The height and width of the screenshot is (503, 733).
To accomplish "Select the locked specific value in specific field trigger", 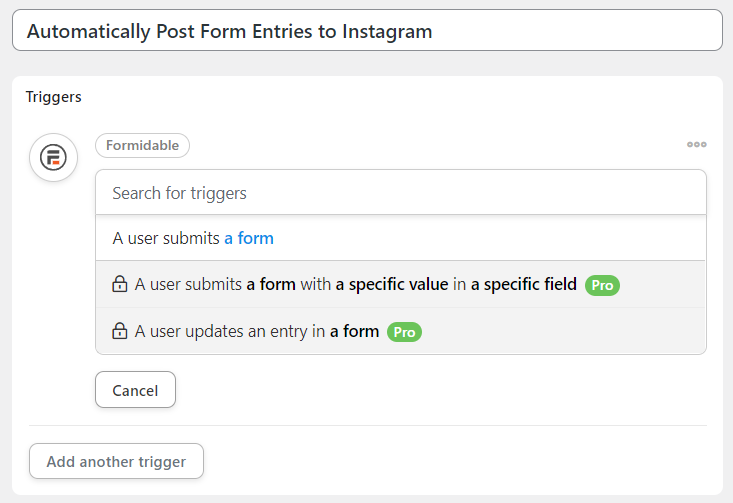I will 401,284.
